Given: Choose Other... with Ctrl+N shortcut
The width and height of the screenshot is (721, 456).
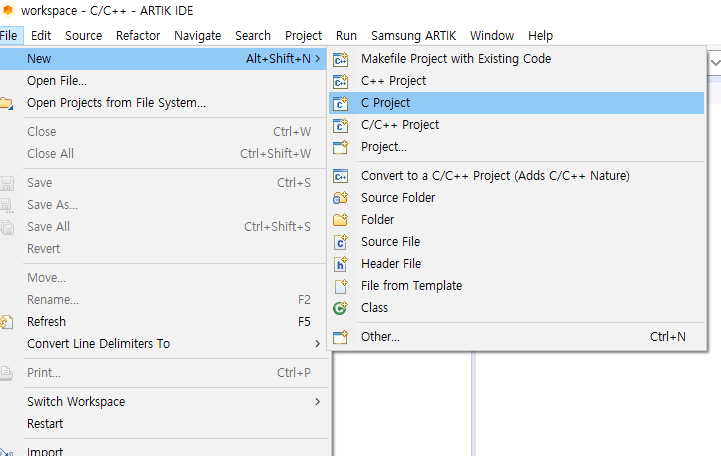Looking at the screenshot, I should tap(516, 337).
